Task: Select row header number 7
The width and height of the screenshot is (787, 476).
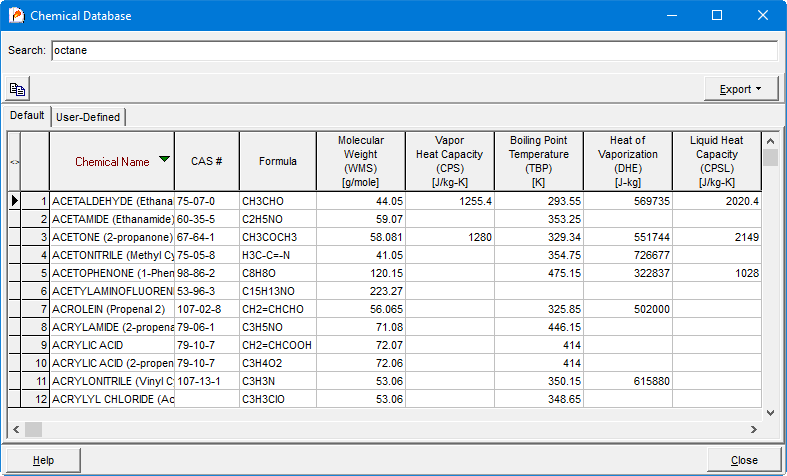Action: pos(35,309)
